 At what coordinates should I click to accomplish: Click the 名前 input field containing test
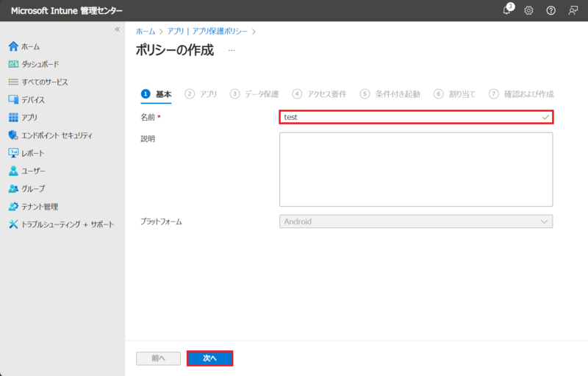416,117
